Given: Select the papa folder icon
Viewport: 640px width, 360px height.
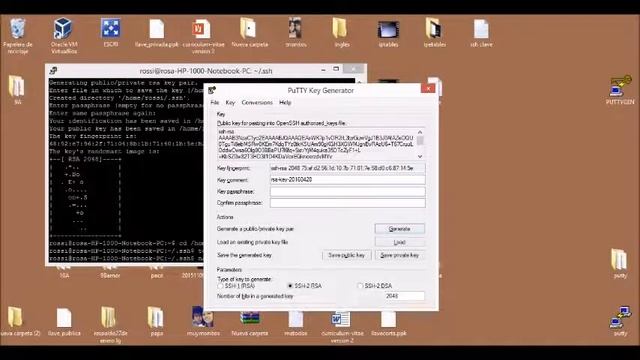Looking at the screenshot, I should 156,317.
